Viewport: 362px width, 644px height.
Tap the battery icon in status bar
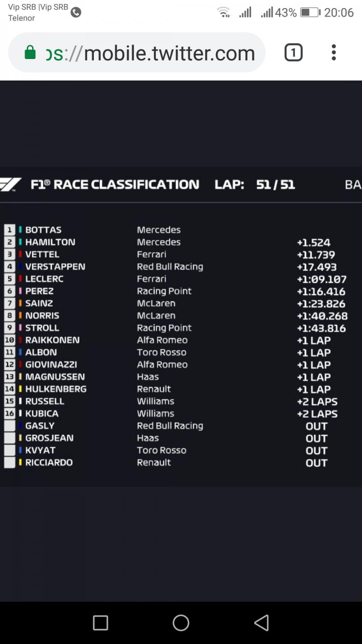coord(309,13)
